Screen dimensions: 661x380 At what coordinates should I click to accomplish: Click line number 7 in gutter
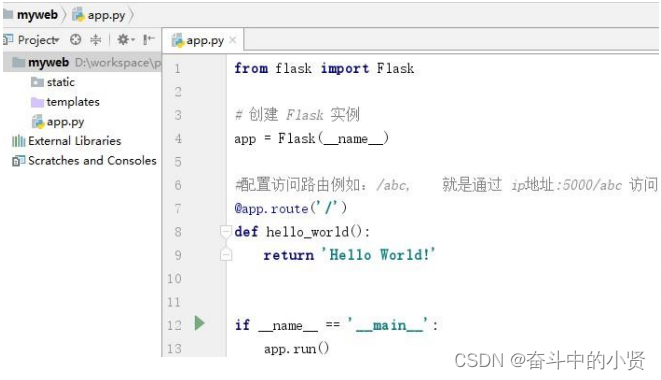(x=177, y=208)
